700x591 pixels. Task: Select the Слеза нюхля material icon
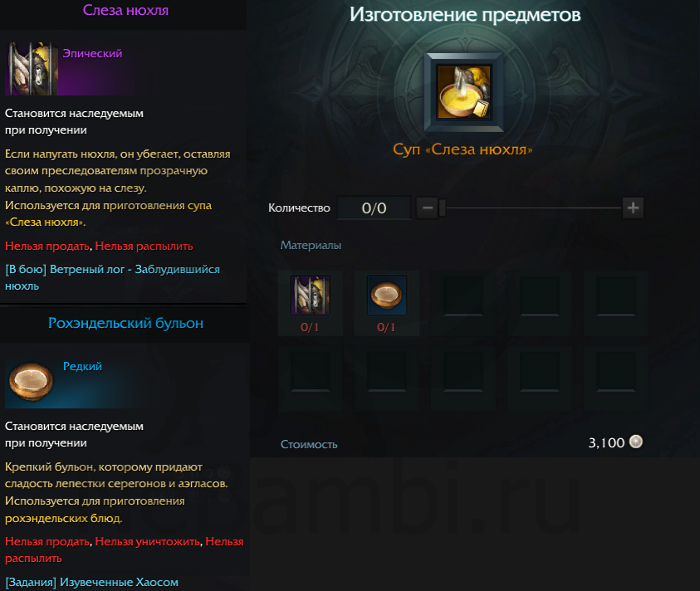pos(311,295)
